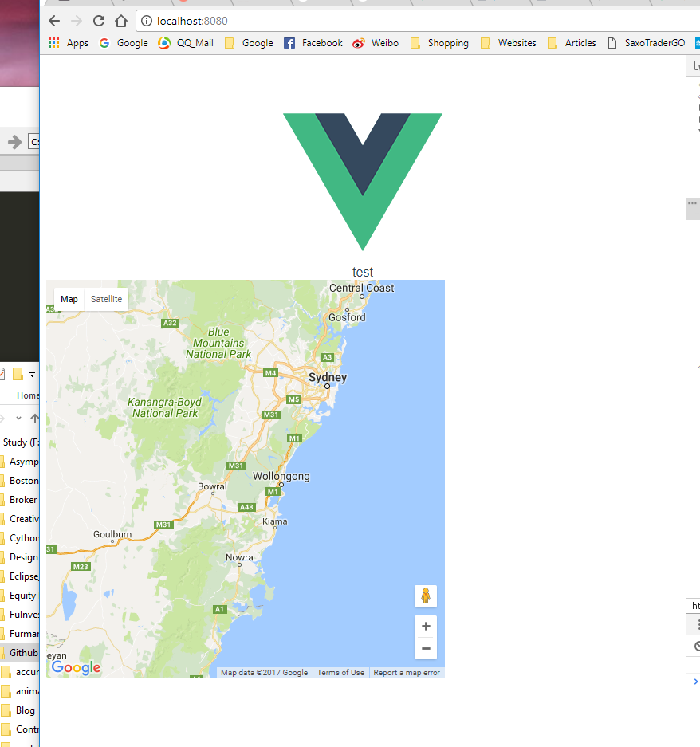Select the Equity folder in Explorer
The image size is (700, 747).
pos(20,596)
